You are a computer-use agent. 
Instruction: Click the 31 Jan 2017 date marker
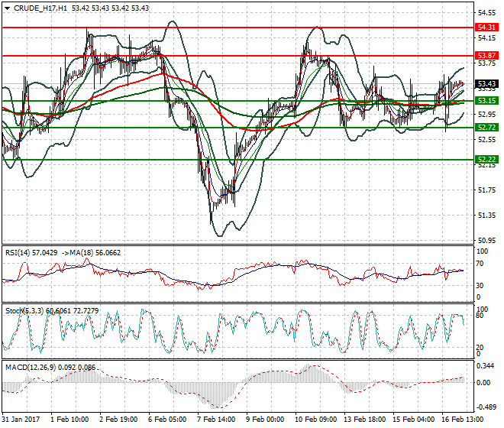pyautogui.click(x=22, y=420)
